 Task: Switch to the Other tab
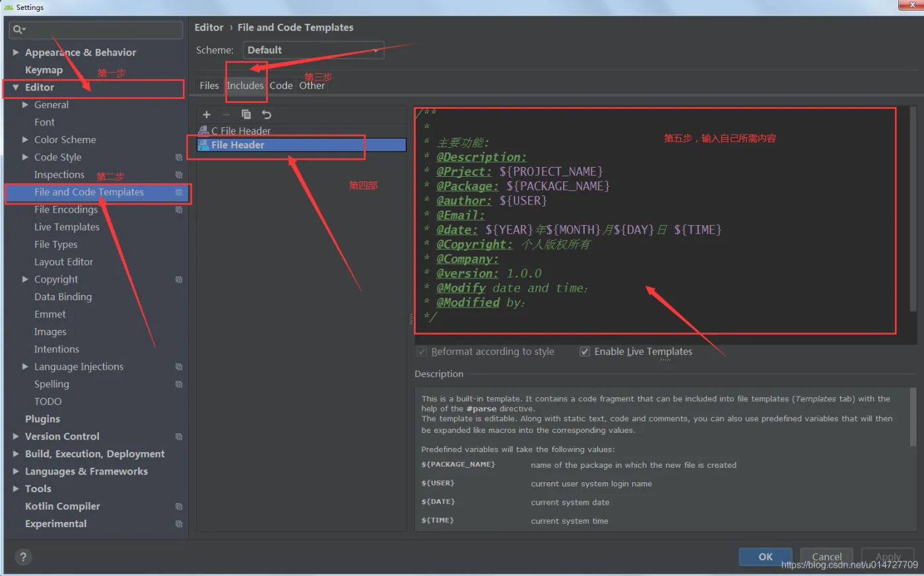coord(312,85)
